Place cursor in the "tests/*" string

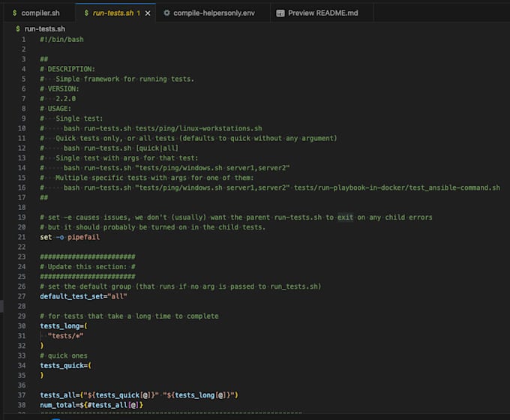pos(66,336)
